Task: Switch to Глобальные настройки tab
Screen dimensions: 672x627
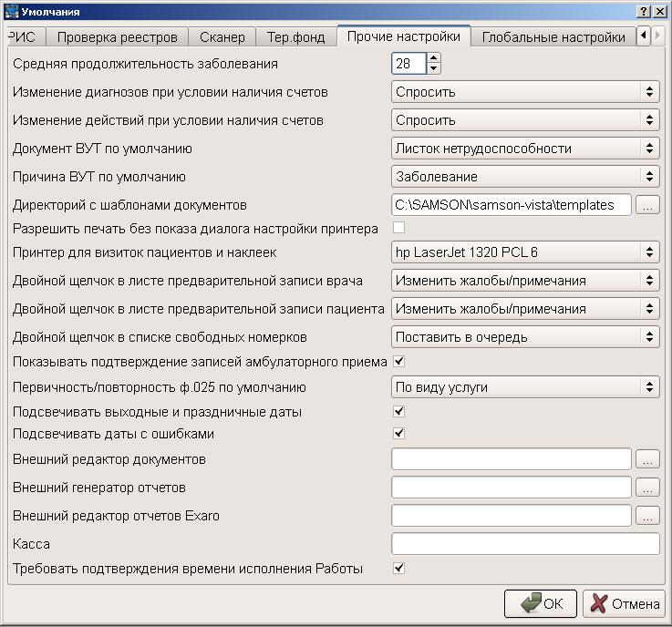Action: pyautogui.click(x=553, y=37)
